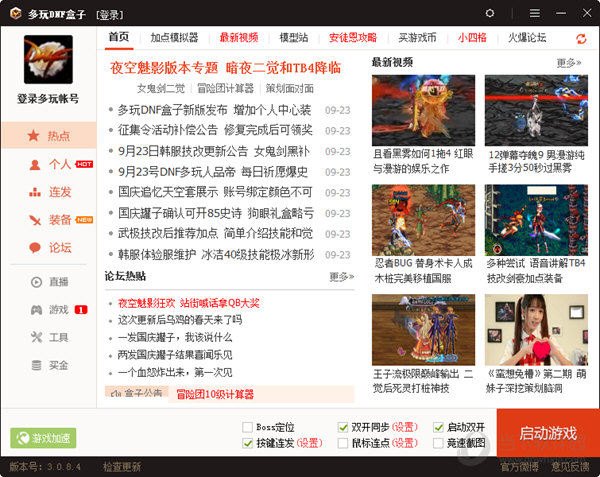This screenshot has height=477, width=600.
Task: Click the 多玩DNF盒子 logo icon
Action: click(x=16, y=13)
